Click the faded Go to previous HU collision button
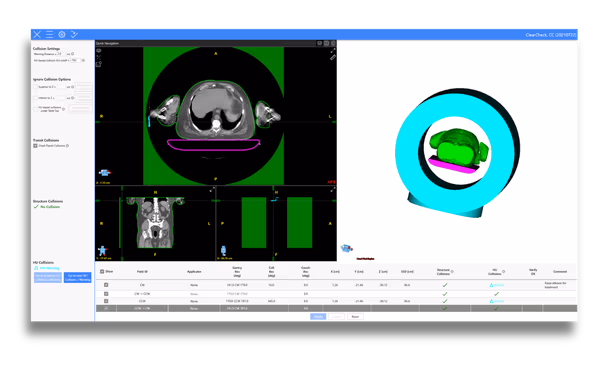 pyautogui.click(x=48, y=278)
